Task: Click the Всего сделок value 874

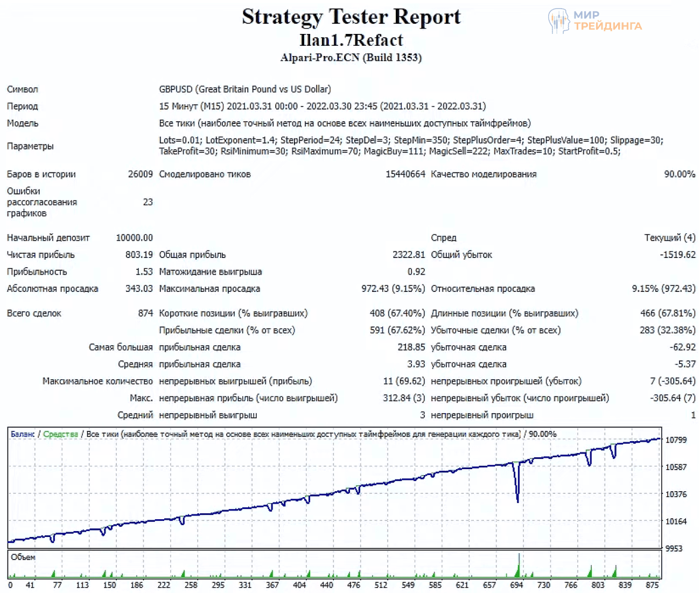Action: 145,313
